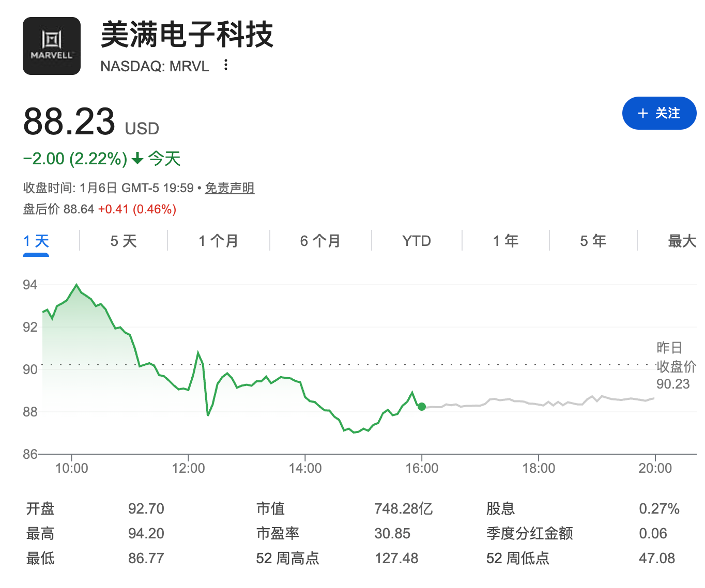Switch to the 5天 chart view
The height and width of the screenshot is (588, 705).
click(x=122, y=241)
